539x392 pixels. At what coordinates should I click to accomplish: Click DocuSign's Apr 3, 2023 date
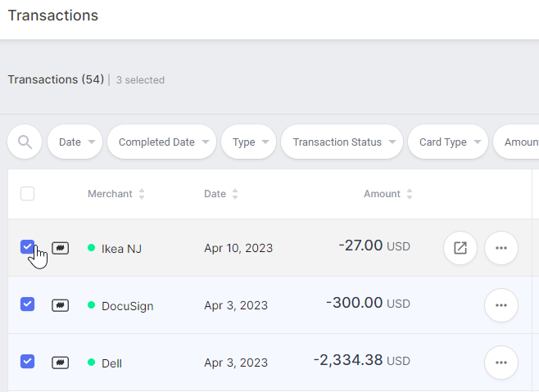click(x=236, y=305)
